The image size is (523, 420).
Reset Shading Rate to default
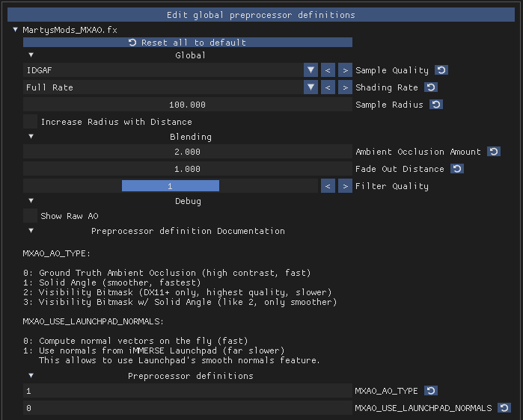(x=431, y=87)
